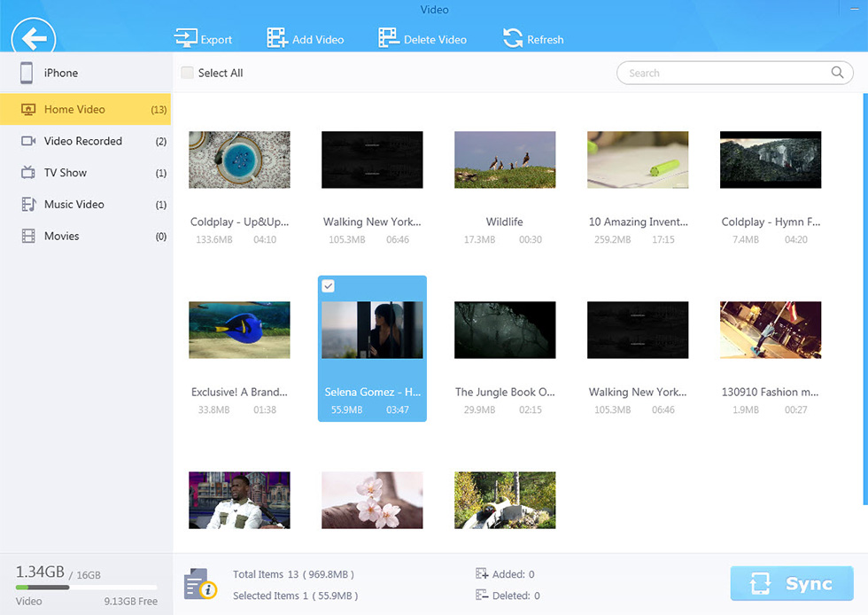Click the back arrow button

click(x=34, y=38)
